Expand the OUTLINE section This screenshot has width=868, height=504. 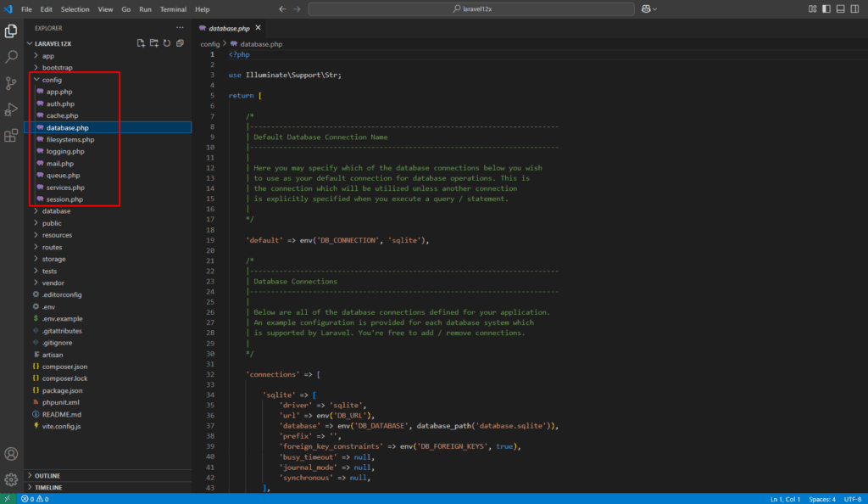coord(47,476)
